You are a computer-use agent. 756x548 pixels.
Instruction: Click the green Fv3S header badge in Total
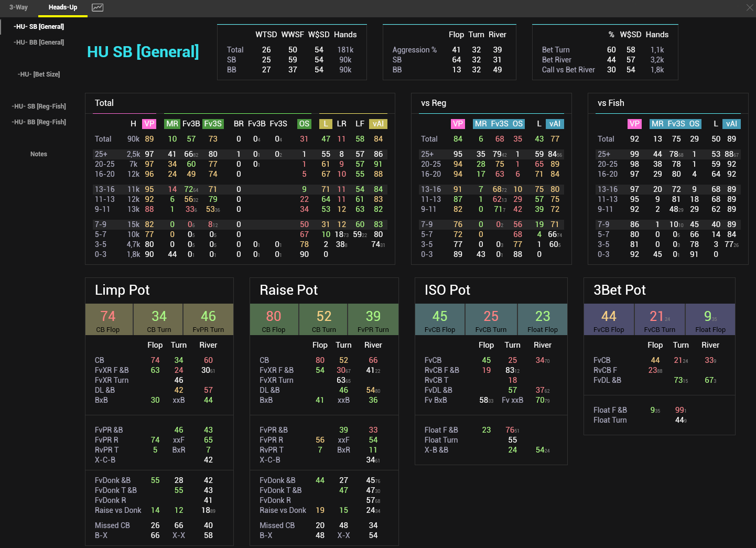point(213,124)
